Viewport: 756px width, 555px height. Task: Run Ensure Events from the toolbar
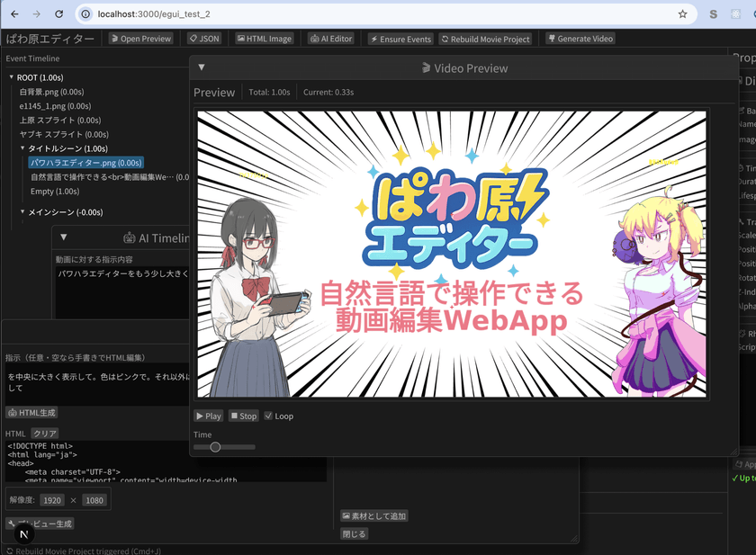click(400, 39)
